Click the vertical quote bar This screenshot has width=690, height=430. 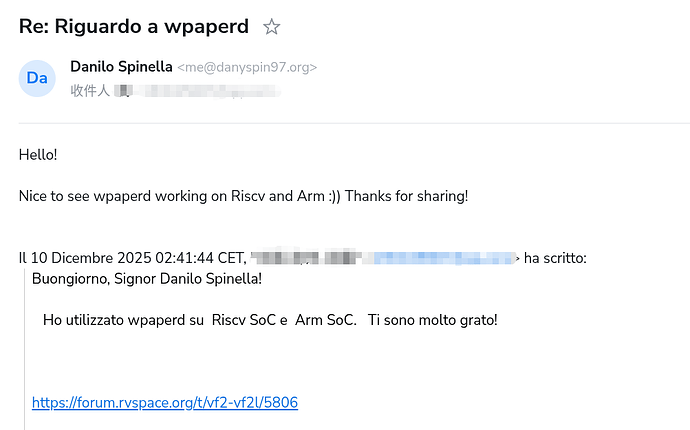(24, 350)
